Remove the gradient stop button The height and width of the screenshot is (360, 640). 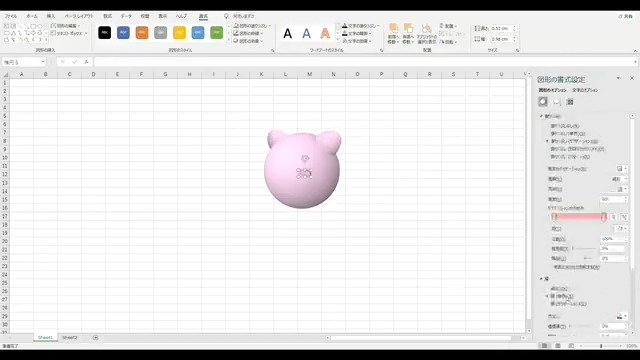point(623,218)
